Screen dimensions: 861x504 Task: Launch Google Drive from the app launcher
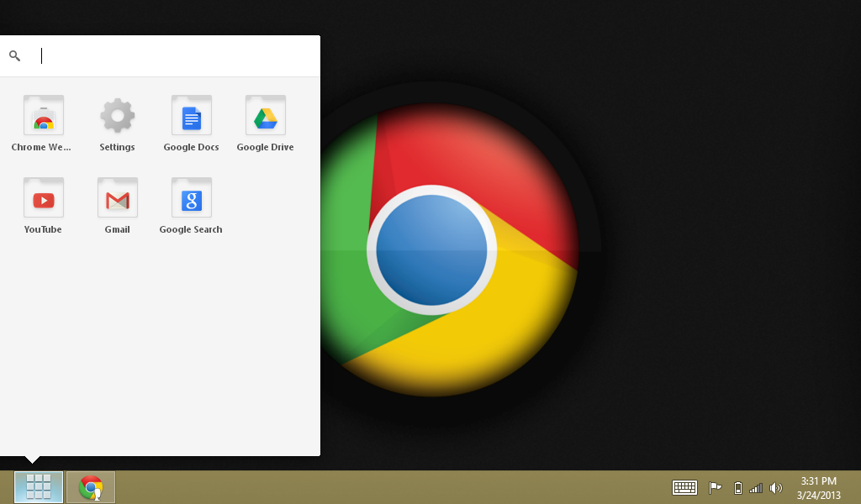(x=266, y=115)
